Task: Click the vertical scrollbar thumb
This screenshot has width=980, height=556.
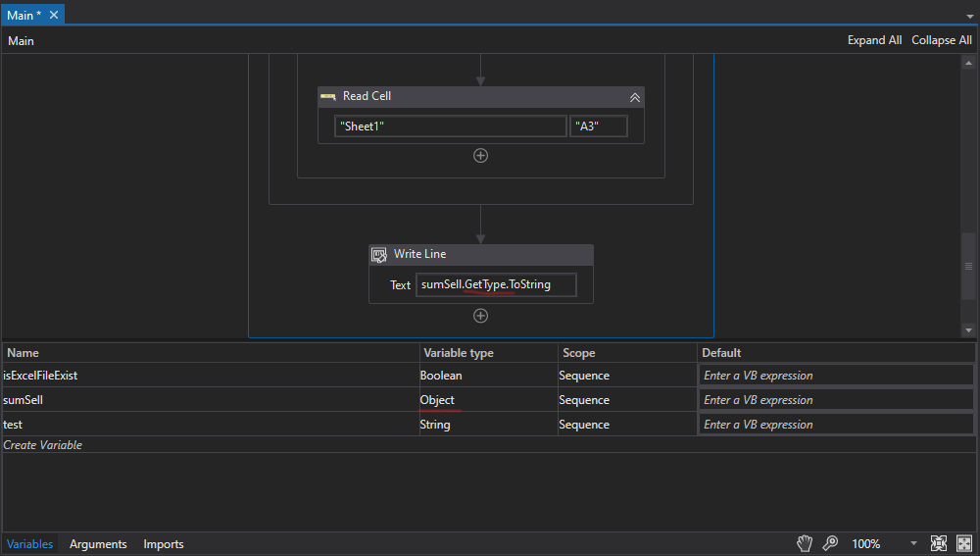Action: [x=968, y=267]
